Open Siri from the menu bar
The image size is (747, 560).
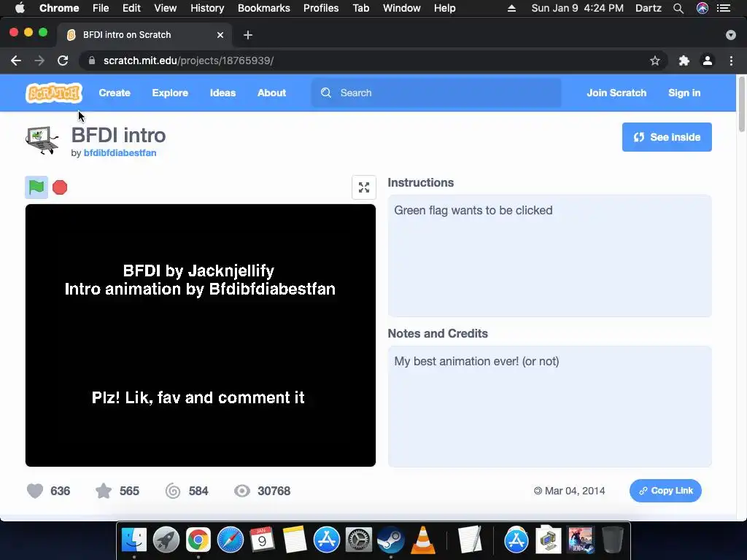[703, 8]
